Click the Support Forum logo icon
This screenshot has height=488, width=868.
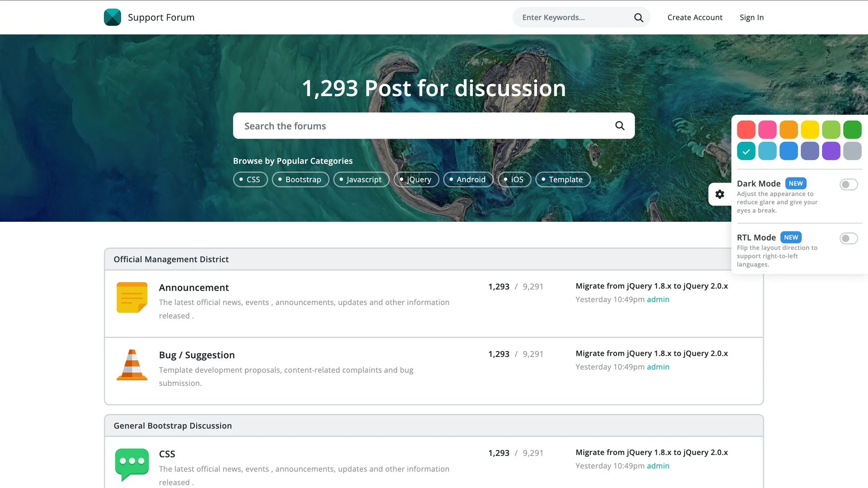click(112, 17)
